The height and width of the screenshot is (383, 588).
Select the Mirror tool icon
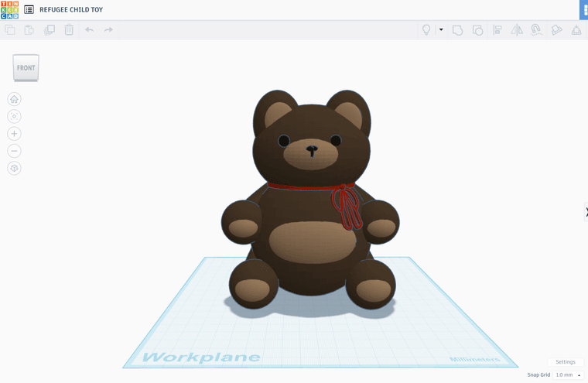(x=517, y=30)
